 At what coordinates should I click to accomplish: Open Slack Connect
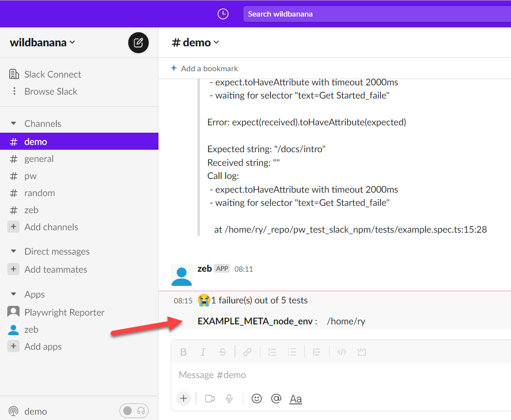[53, 74]
